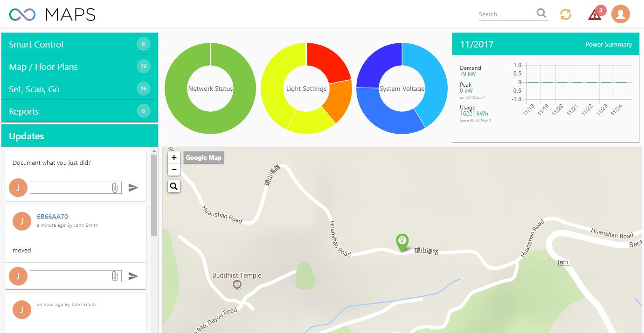Click the refresh sync icon in header

tap(565, 14)
